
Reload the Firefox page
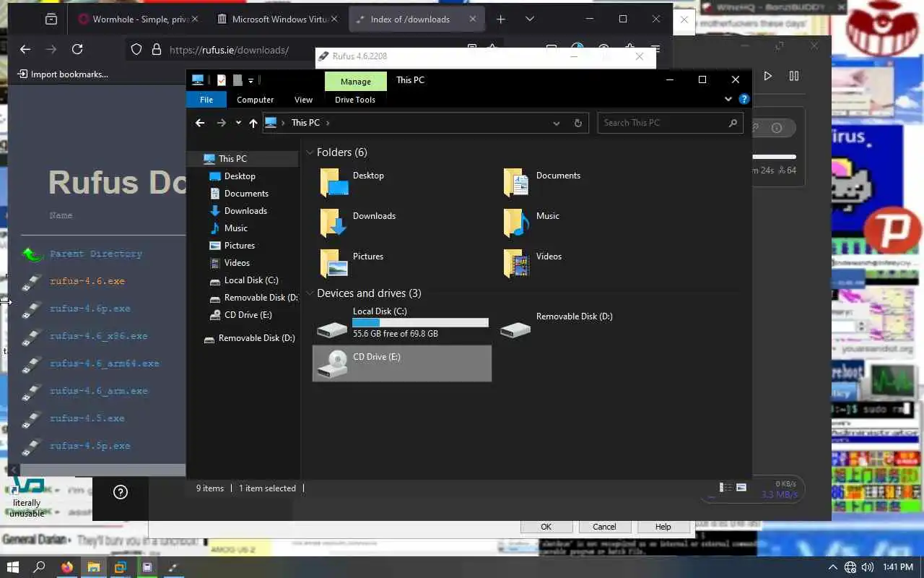[x=77, y=49]
